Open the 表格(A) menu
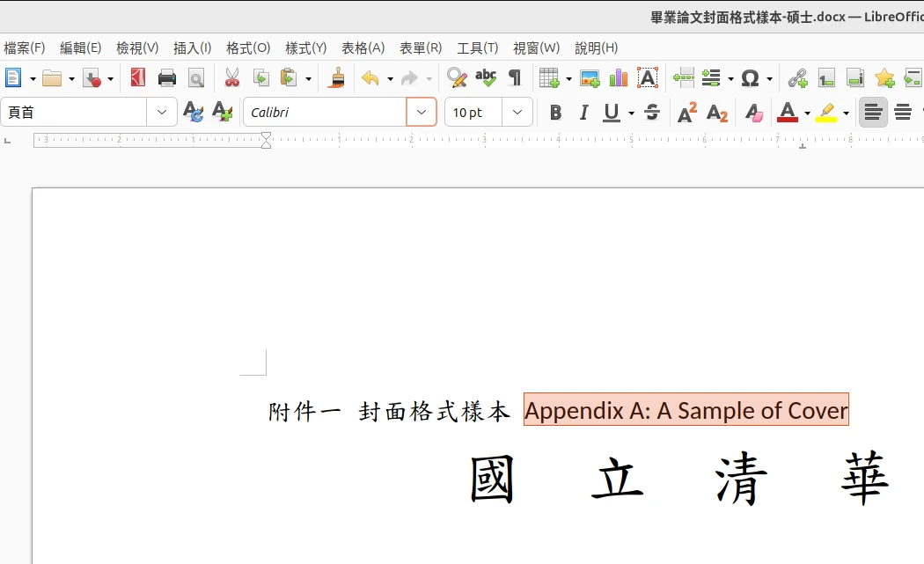The image size is (924, 564). click(x=363, y=48)
